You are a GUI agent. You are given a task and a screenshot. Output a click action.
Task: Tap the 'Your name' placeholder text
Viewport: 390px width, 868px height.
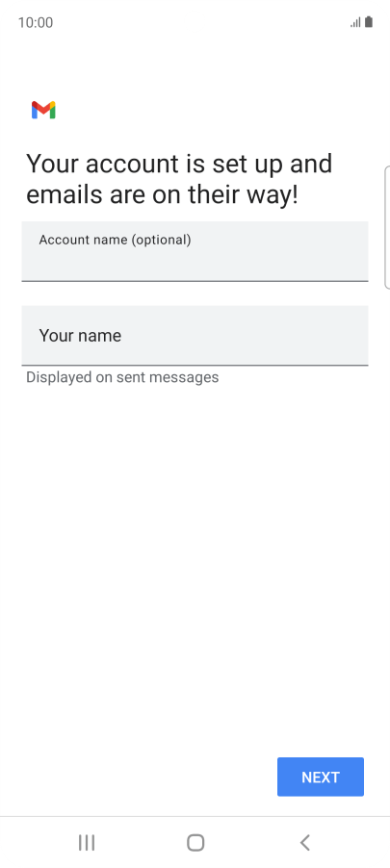click(80, 336)
